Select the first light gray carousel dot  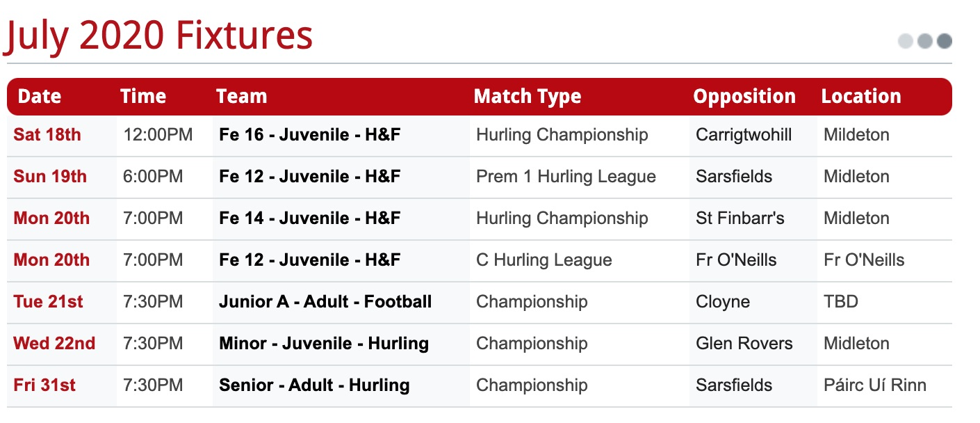[906, 41]
